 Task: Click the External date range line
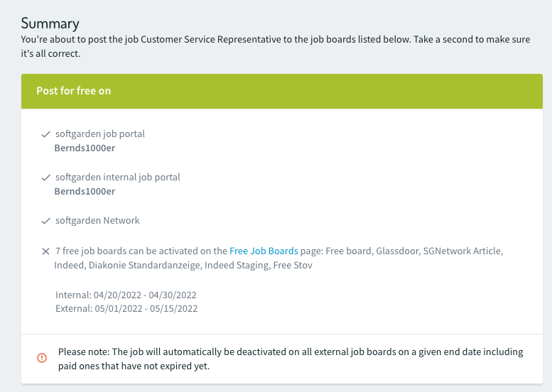coord(126,309)
